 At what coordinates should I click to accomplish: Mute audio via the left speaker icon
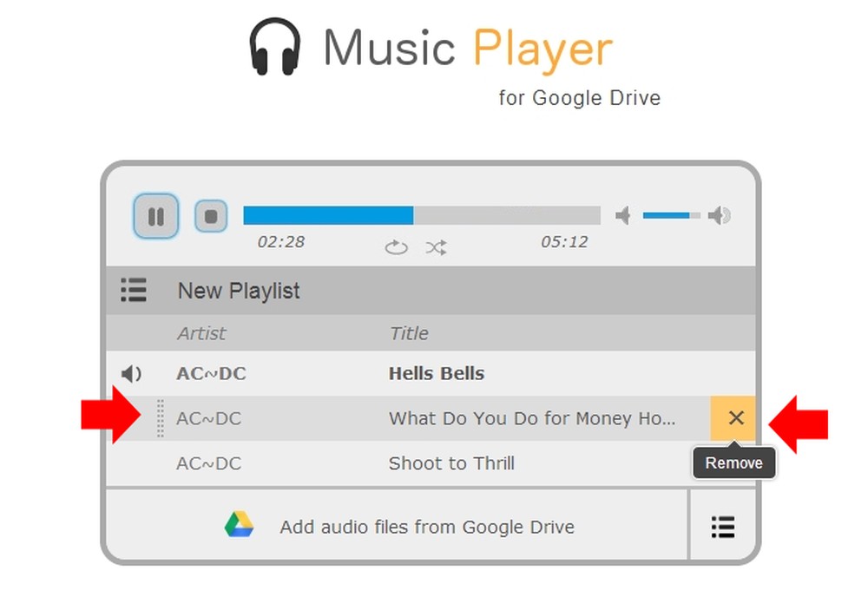coord(621,215)
